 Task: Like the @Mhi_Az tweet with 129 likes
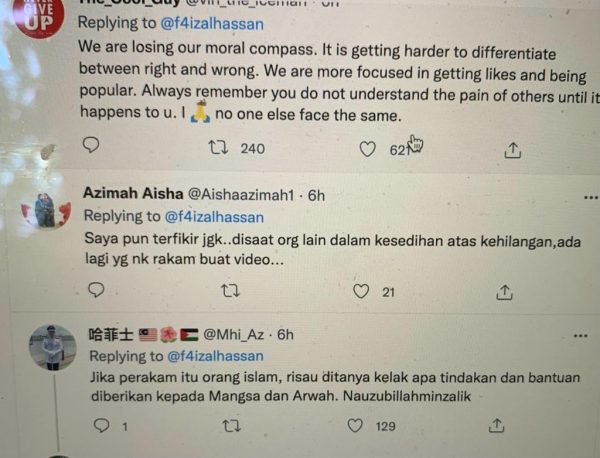click(354, 426)
